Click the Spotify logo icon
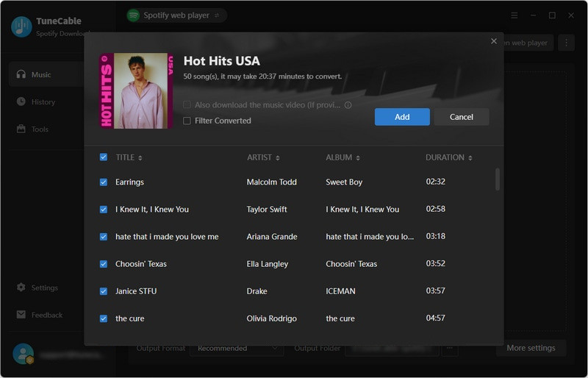588x378 pixels. tap(133, 15)
